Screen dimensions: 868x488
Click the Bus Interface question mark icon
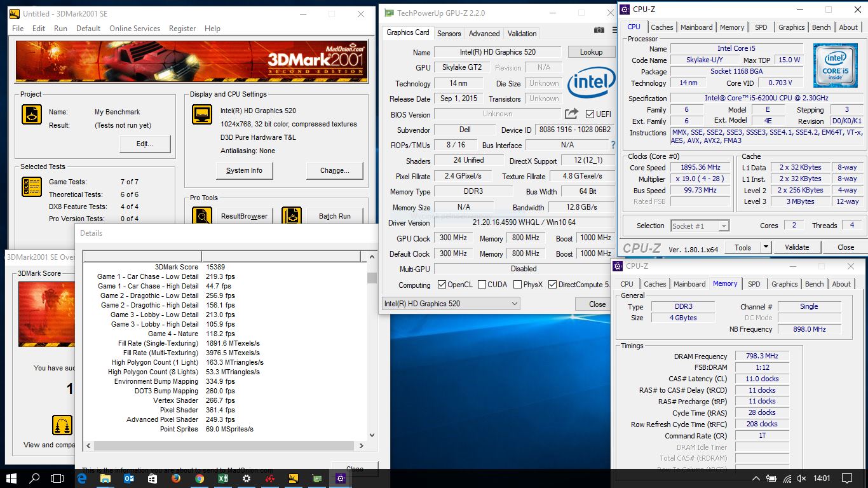tap(613, 145)
